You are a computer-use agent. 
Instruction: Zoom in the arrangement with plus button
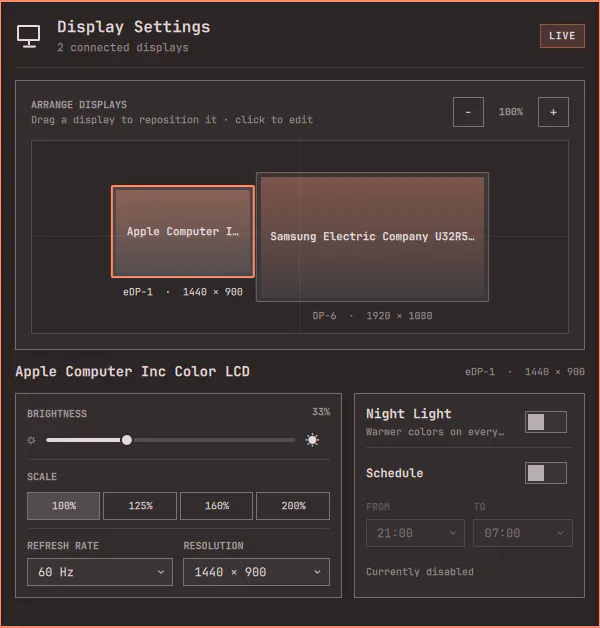click(x=553, y=112)
